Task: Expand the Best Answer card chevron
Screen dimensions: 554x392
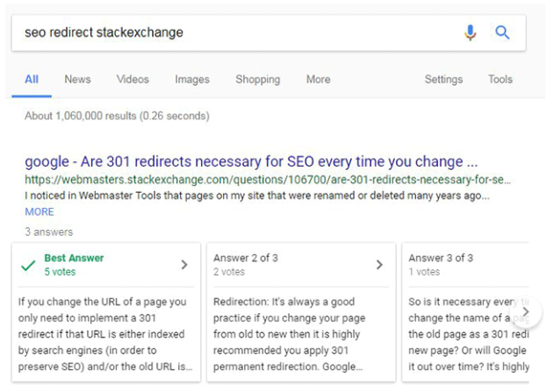Action: [x=183, y=265]
